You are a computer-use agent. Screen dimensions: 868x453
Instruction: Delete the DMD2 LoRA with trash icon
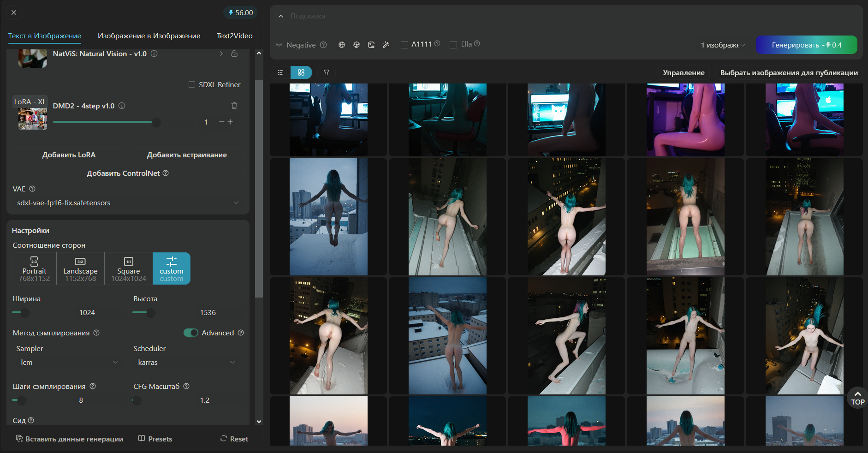(x=234, y=106)
